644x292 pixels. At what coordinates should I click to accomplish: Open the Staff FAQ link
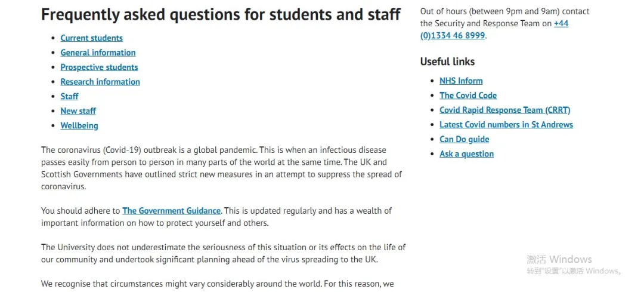[69, 96]
